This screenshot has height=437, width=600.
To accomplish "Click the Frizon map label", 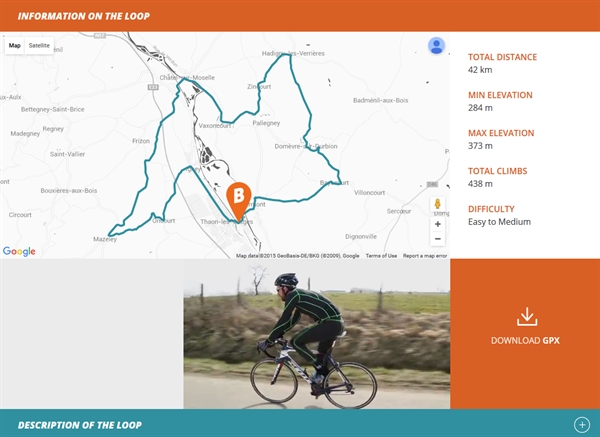I will (141, 141).
